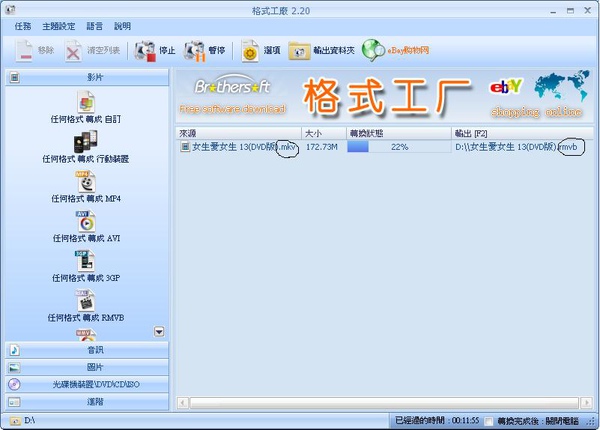The height and width of the screenshot is (430, 600).
Task: Click the 任何格式 轉成 行動裝置 label
Action: pyautogui.click(x=86, y=159)
